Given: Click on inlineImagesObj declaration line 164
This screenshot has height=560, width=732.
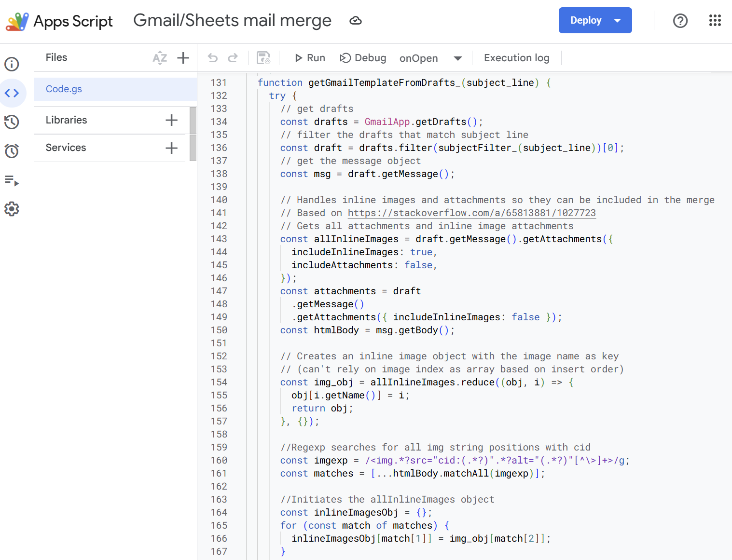Looking at the screenshot, I should click(x=356, y=512).
